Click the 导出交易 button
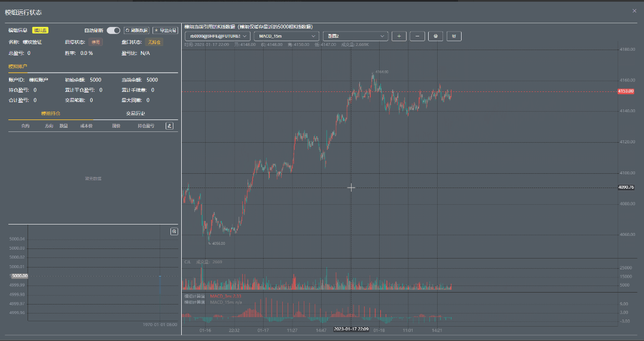 click(165, 30)
